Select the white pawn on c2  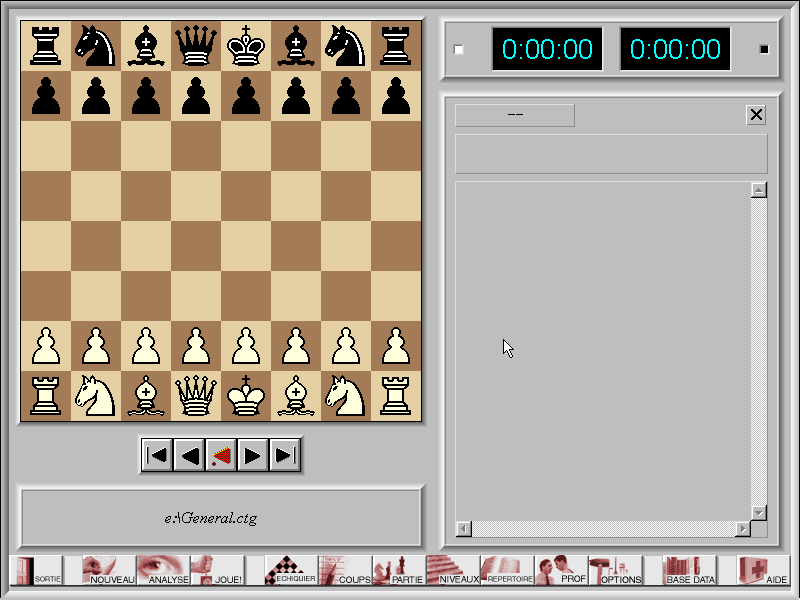[146, 346]
